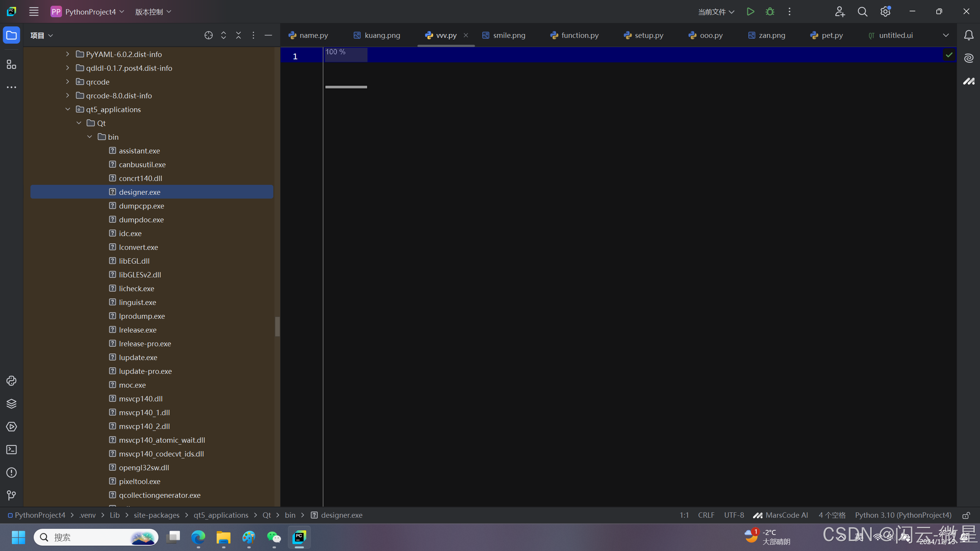Click the MarsCode AI sidebar icon

pyautogui.click(x=969, y=81)
